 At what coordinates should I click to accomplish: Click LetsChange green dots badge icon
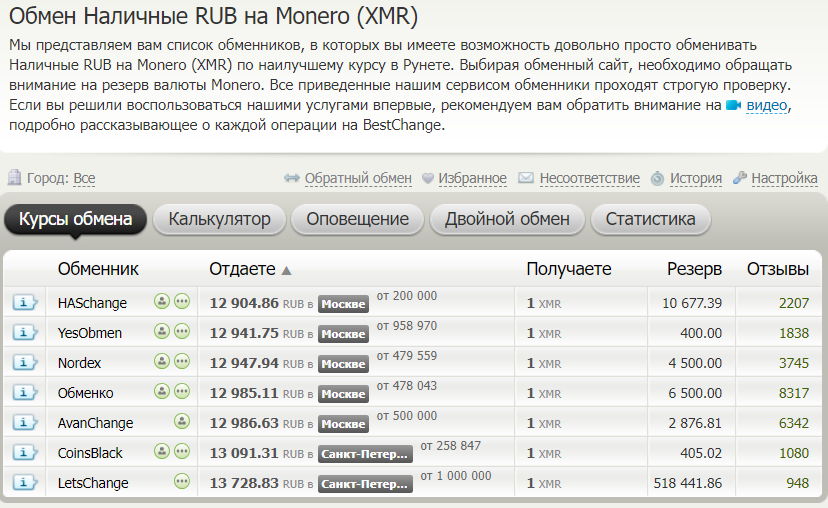click(x=182, y=482)
